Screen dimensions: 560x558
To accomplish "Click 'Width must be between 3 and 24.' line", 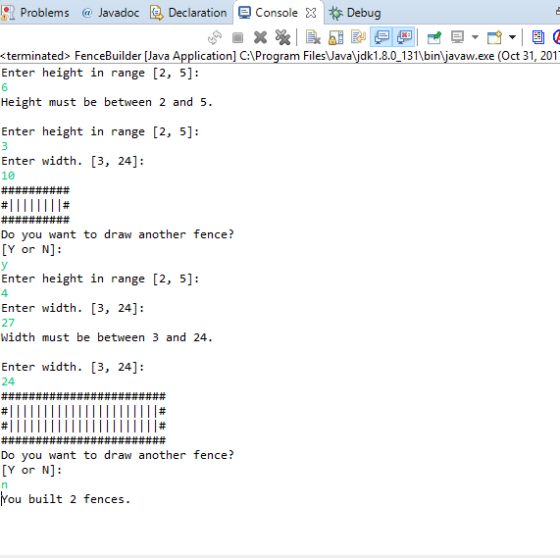I will tap(106, 337).
